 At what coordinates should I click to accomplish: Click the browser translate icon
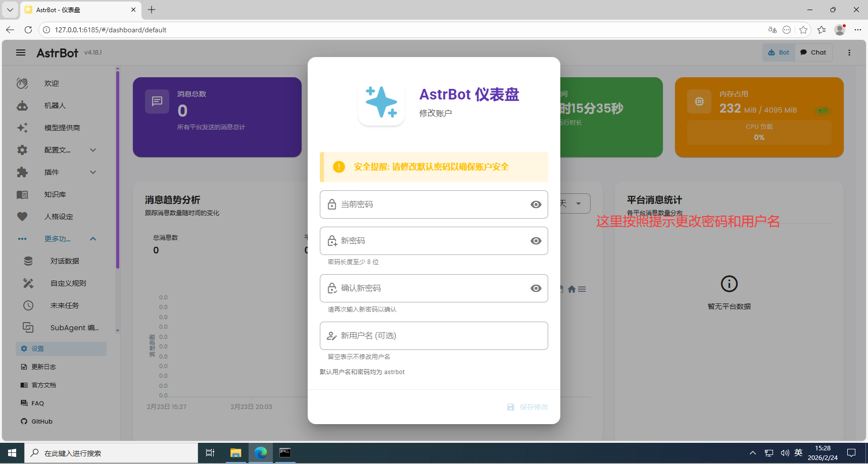tap(772, 30)
